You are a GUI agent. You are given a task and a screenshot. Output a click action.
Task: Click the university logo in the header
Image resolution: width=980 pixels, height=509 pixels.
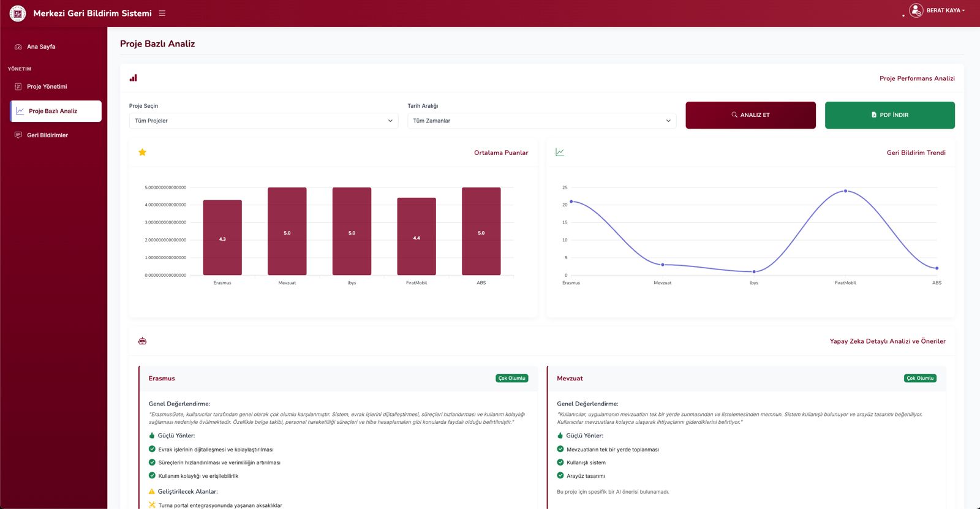pyautogui.click(x=18, y=13)
